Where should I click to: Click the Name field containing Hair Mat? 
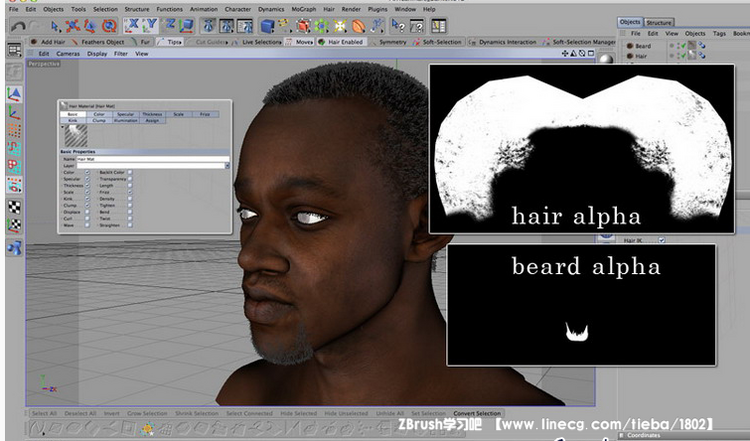tap(153, 159)
